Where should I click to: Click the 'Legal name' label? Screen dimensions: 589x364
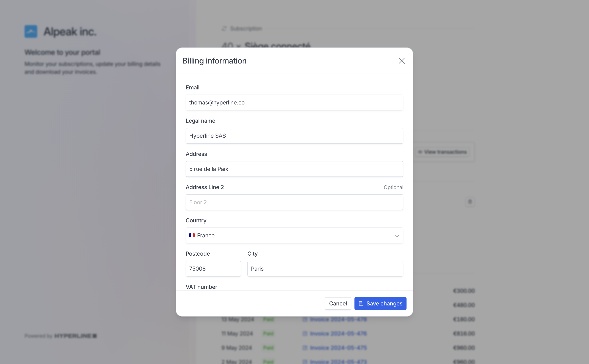[200, 121]
